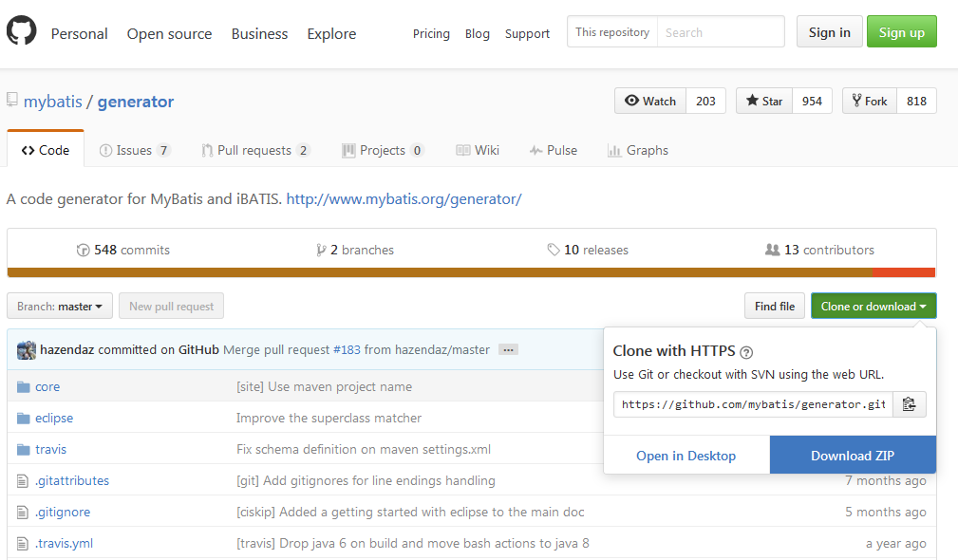
Task: Click the GitHub Octocat logo
Action: (22, 30)
